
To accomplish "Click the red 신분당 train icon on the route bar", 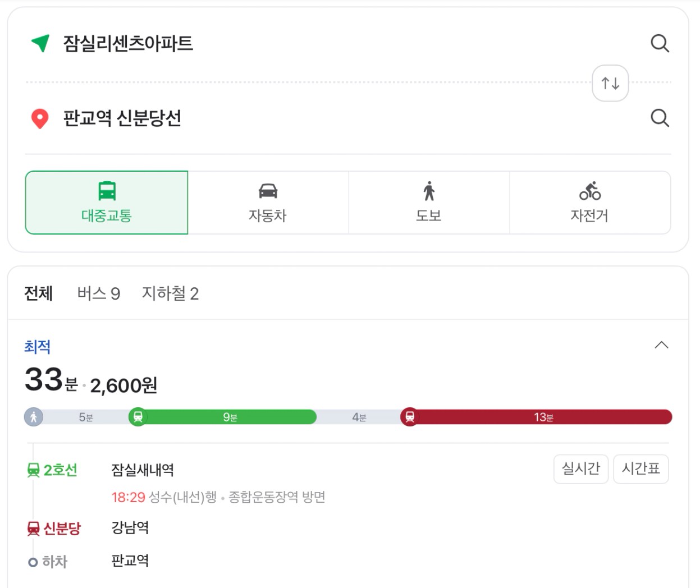I will [x=410, y=417].
